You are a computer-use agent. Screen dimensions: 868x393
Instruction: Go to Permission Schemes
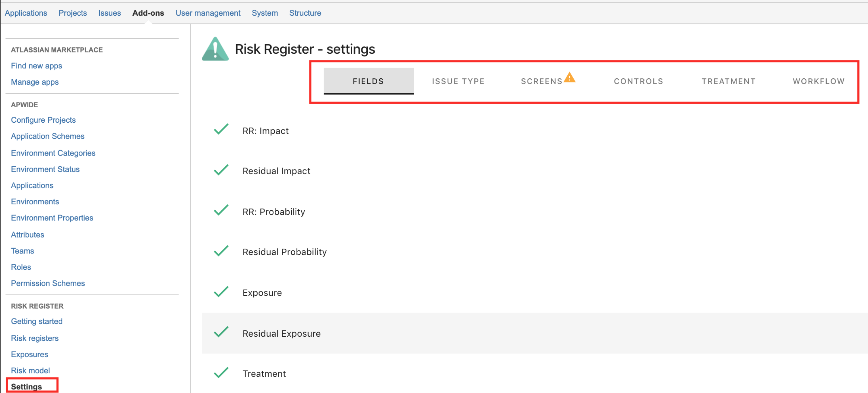coord(48,283)
